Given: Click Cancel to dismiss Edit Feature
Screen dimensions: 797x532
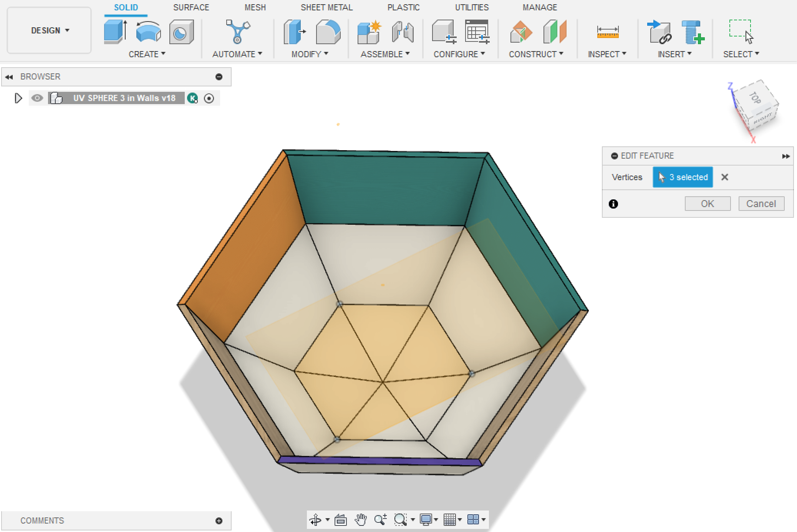Looking at the screenshot, I should pyautogui.click(x=761, y=203).
